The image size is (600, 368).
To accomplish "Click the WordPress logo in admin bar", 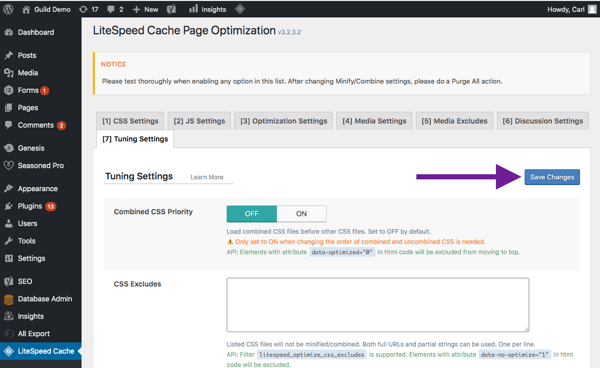I will point(8,9).
